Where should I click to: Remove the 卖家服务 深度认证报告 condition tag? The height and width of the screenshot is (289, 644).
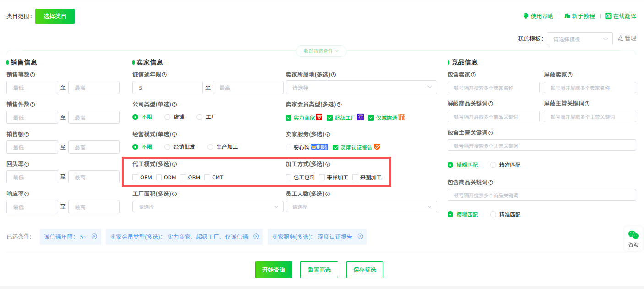[360, 237]
